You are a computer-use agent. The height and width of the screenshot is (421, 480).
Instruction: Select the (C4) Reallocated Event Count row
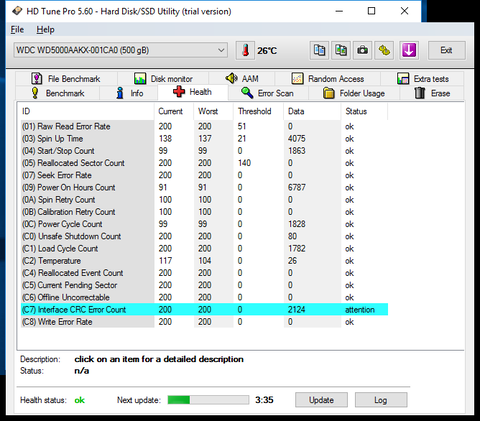tap(204, 273)
